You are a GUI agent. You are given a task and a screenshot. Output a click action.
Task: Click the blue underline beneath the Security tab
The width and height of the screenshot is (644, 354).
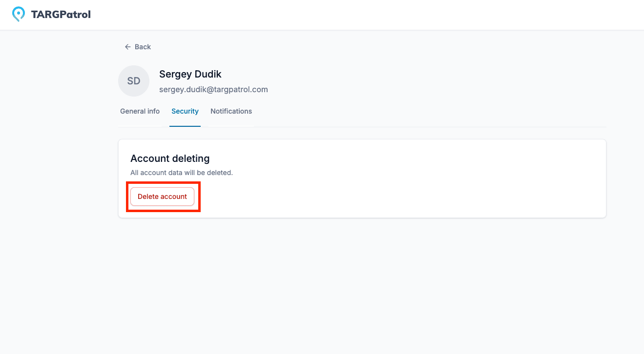point(185,126)
